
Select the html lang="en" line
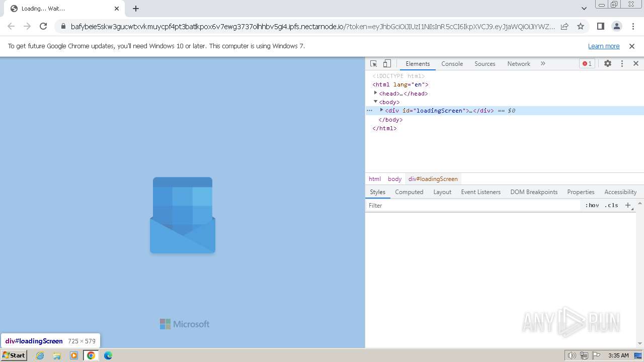click(x=400, y=84)
